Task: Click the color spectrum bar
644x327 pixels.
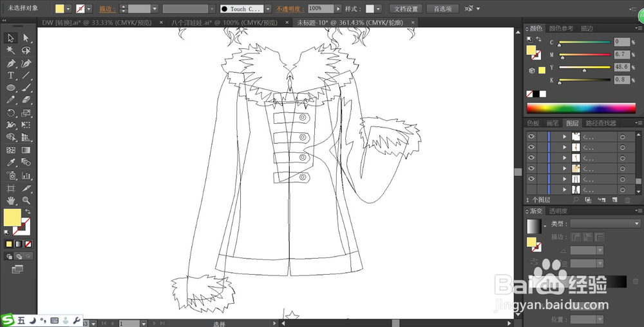Action: click(581, 108)
